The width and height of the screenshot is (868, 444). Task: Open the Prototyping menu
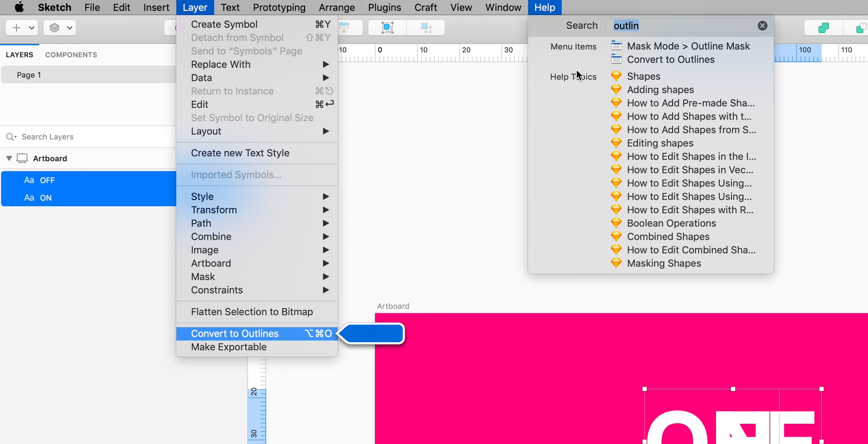[x=279, y=7]
